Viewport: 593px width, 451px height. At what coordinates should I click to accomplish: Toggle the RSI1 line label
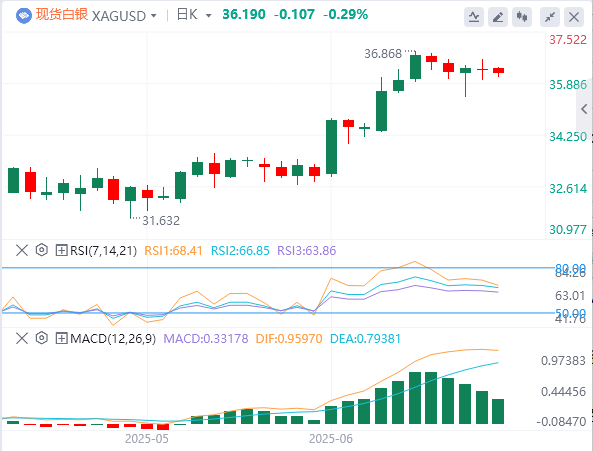coord(174,251)
